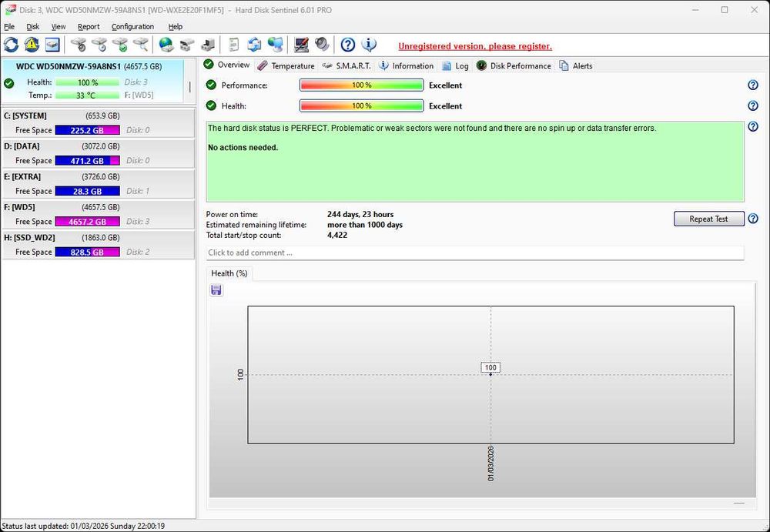
Task: Switch to the Disk Performance tab
Action: [514, 65]
